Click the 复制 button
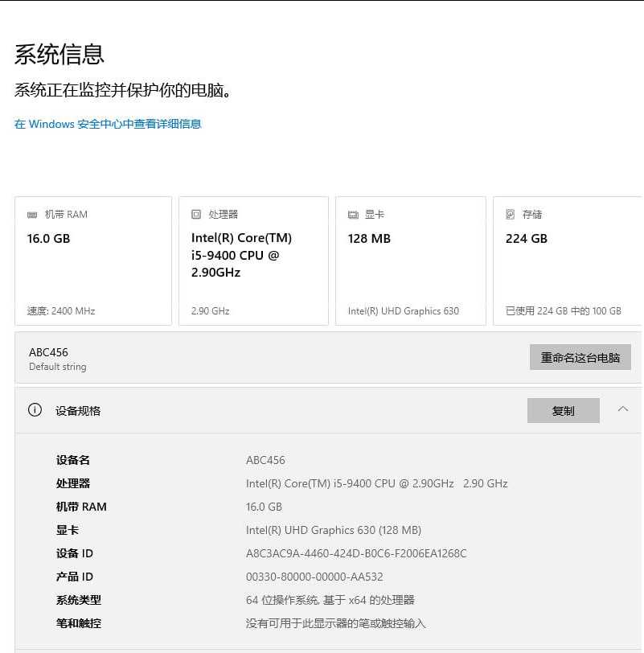 [564, 411]
